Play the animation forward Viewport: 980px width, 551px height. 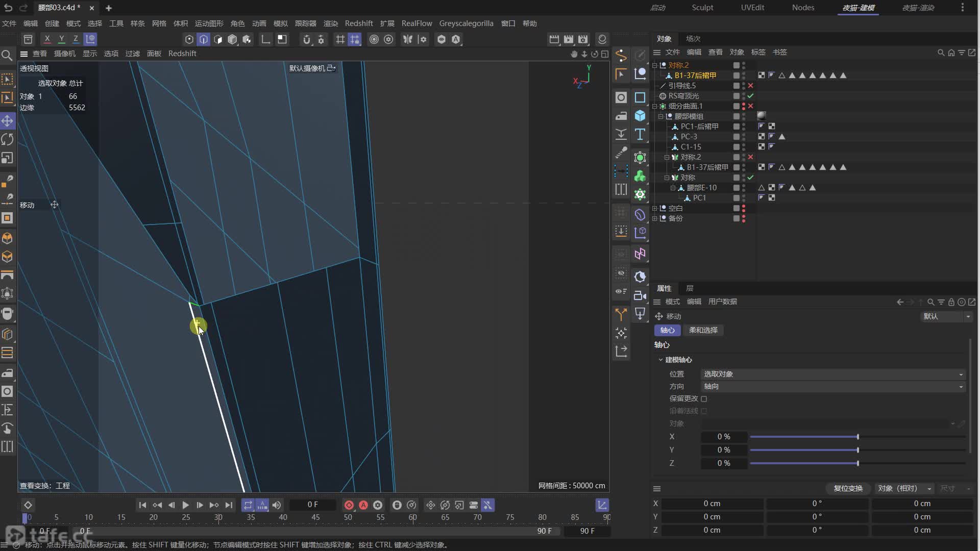[x=186, y=505]
